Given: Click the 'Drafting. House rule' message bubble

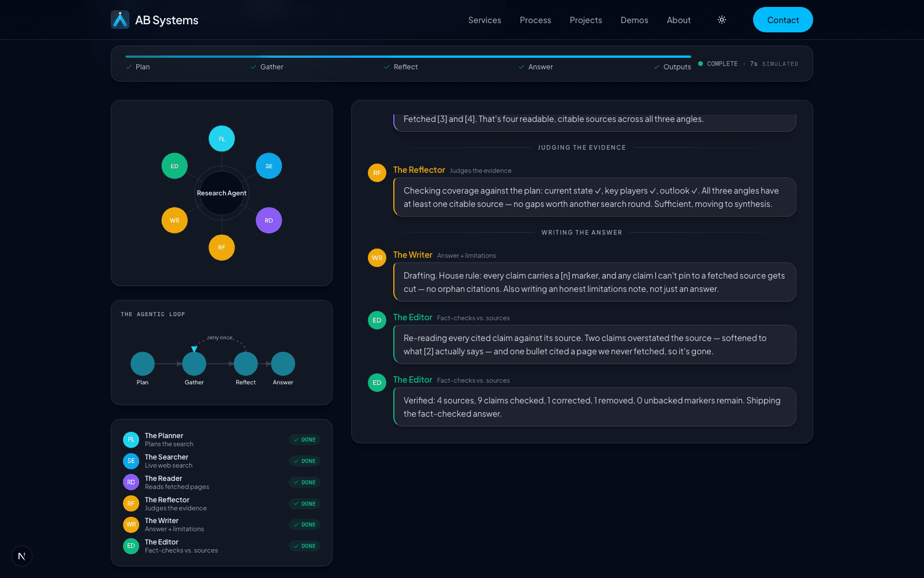Looking at the screenshot, I should (595, 282).
